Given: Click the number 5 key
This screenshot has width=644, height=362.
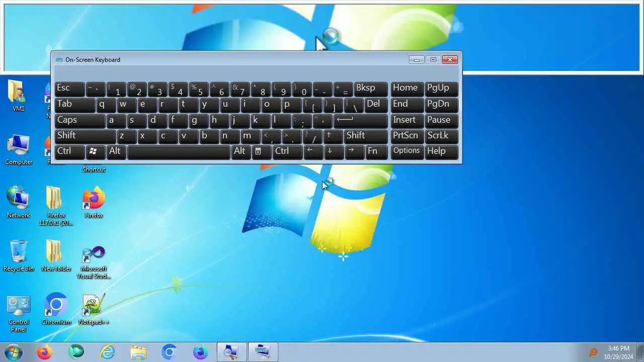Looking at the screenshot, I should (199, 89).
